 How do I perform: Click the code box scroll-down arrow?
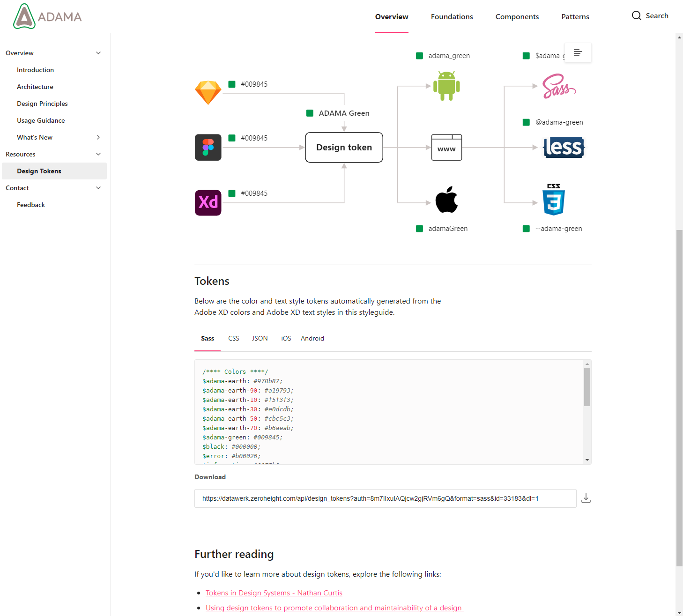click(x=587, y=460)
